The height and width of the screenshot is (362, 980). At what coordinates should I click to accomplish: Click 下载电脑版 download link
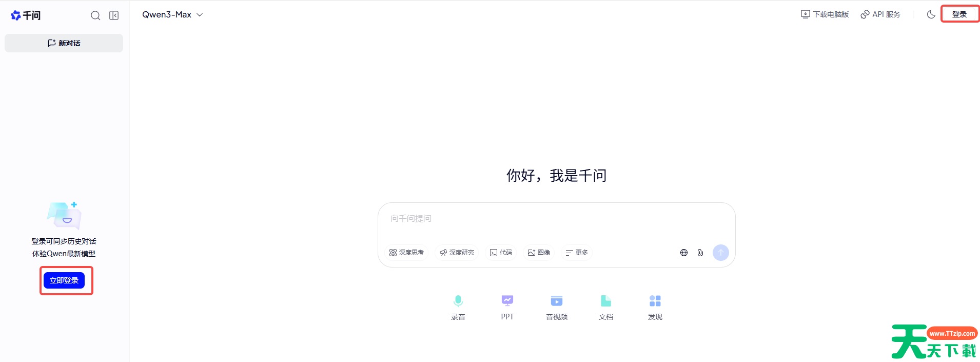click(x=825, y=14)
